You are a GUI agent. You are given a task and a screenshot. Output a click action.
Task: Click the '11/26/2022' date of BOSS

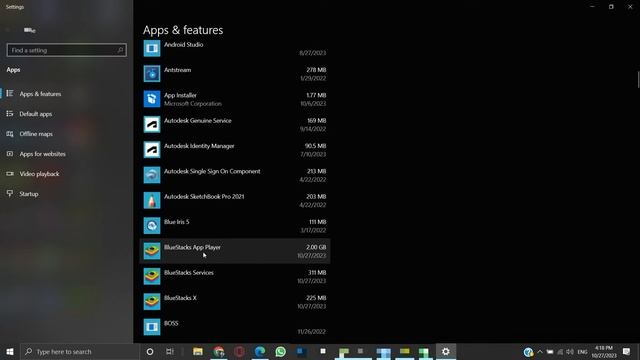click(x=311, y=332)
